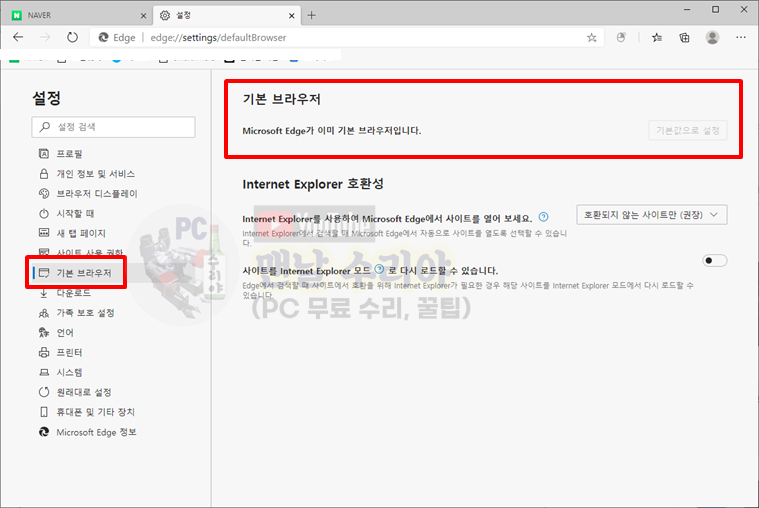
Task: Open the user profile avatar icon
Action: 712,38
